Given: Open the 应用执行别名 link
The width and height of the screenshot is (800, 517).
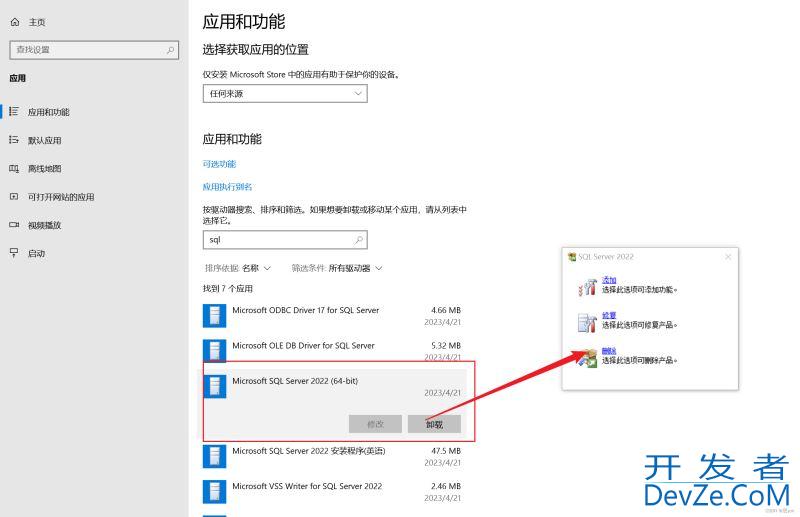Looking at the screenshot, I should [228, 187].
